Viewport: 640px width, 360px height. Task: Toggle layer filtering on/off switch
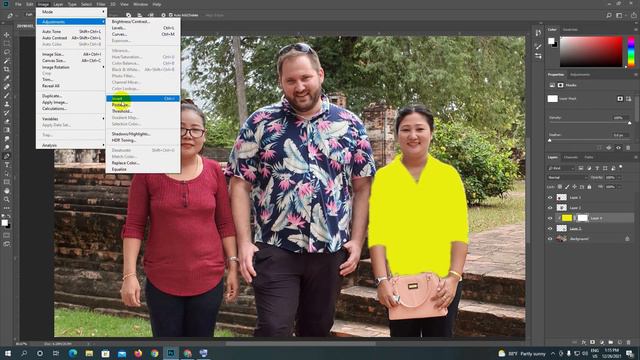pos(621,167)
